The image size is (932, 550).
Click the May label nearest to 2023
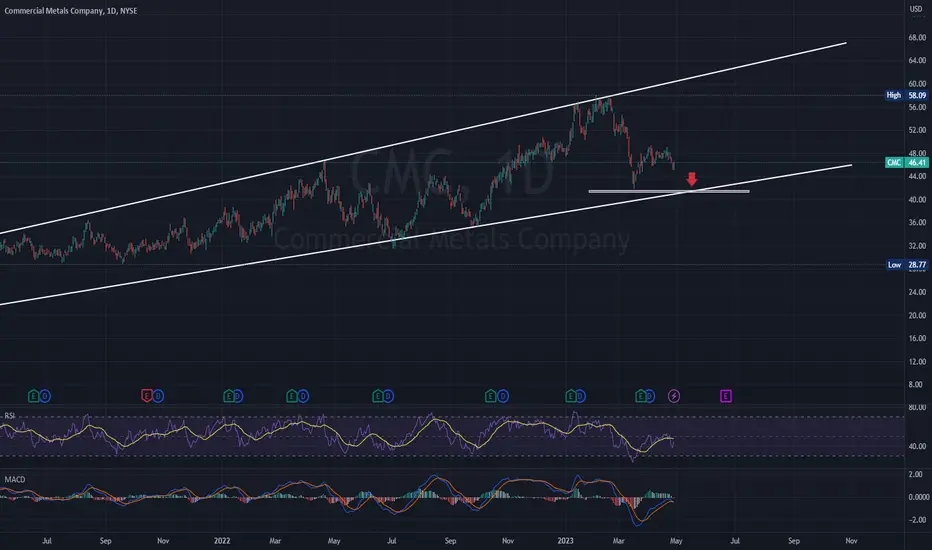(676, 540)
